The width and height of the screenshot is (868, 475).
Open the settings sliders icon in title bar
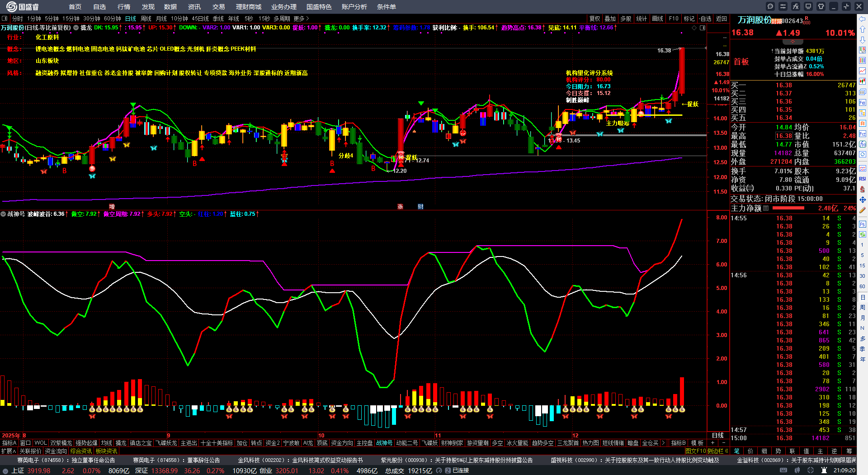click(x=783, y=6)
